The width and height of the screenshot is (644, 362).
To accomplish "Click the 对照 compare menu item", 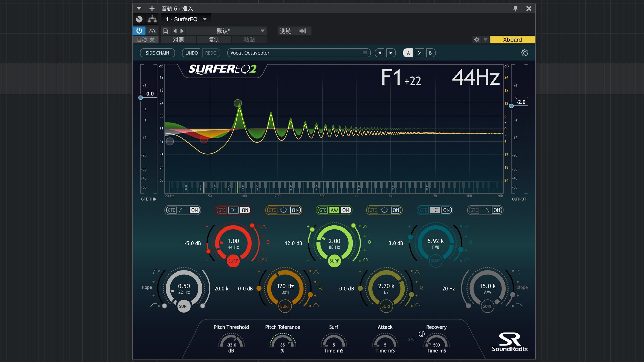I will pyautogui.click(x=178, y=39).
